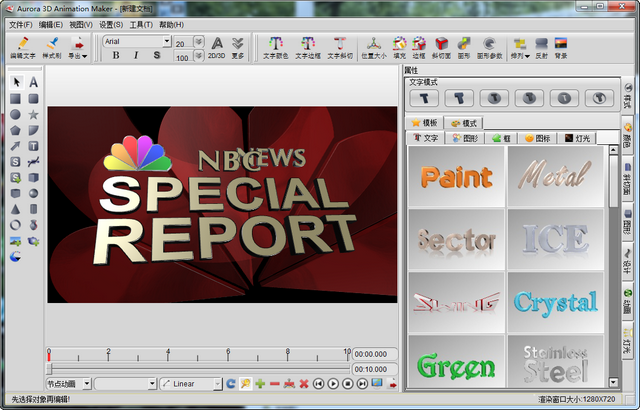Click the 文字颜色 text color icon
The width and height of the screenshot is (640, 410).
pyautogui.click(x=276, y=48)
